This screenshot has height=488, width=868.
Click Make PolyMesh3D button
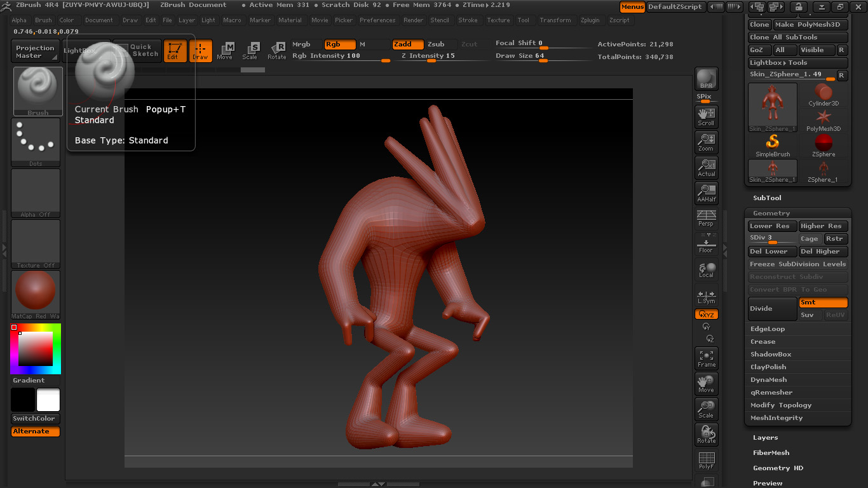pos(811,25)
